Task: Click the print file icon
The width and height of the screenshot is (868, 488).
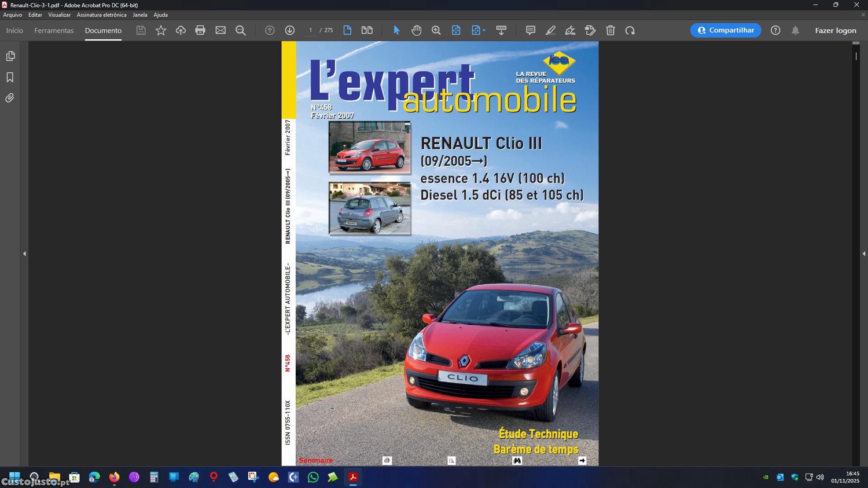Action: click(200, 31)
